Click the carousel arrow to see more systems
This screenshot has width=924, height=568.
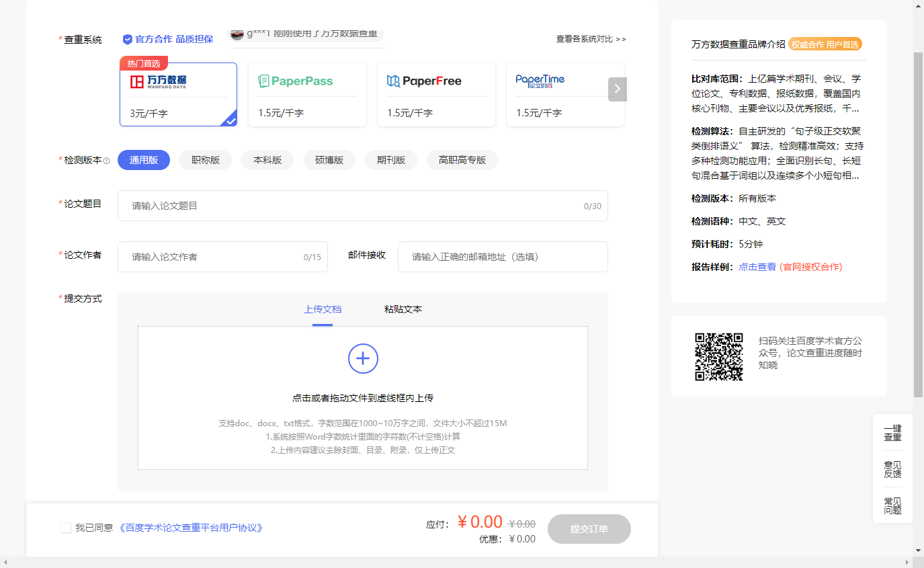point(617,89)
